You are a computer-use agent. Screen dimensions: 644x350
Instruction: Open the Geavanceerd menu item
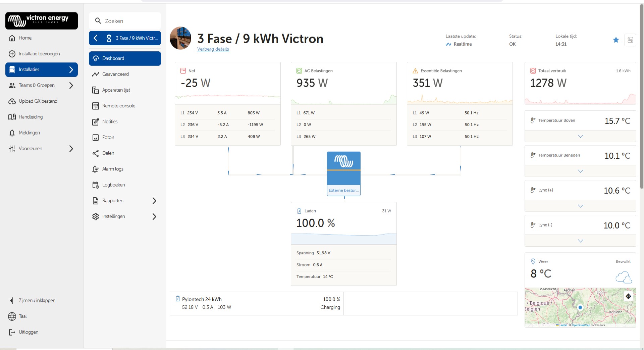(125, 74)
